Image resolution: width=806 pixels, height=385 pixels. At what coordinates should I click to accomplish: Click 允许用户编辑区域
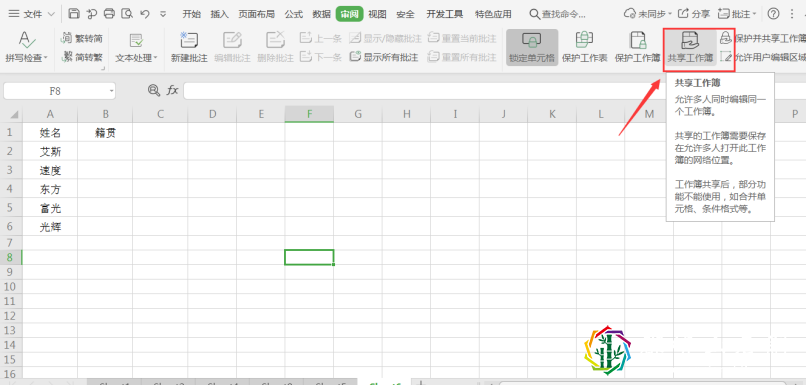[763, 57]
